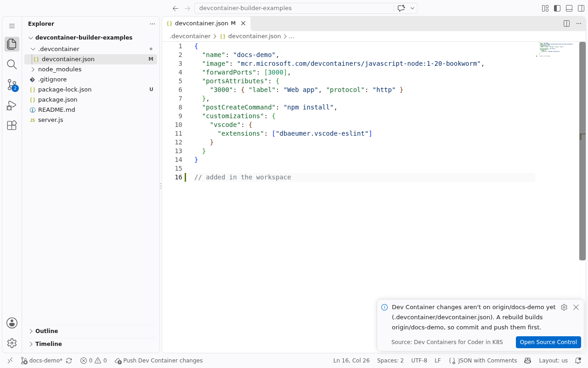Close the devcontainer.json tab
The image size is (588, 368).
coord(243,23)
